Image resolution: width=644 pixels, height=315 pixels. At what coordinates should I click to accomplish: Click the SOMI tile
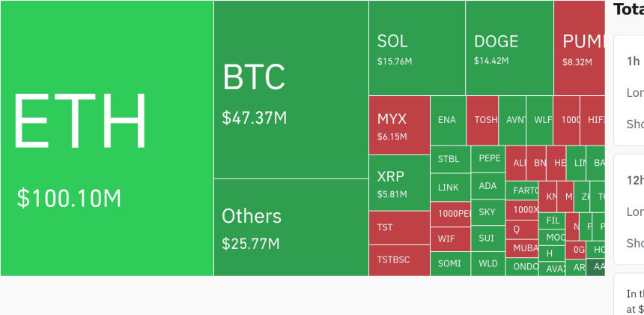pyautogui.click(x=449, y=263)
